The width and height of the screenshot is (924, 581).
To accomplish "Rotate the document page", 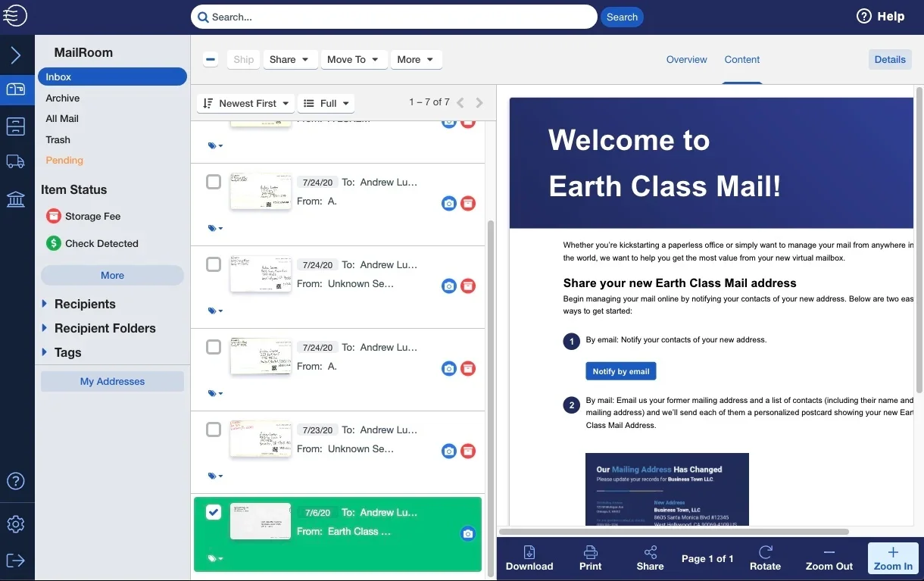I will point(765,558).
